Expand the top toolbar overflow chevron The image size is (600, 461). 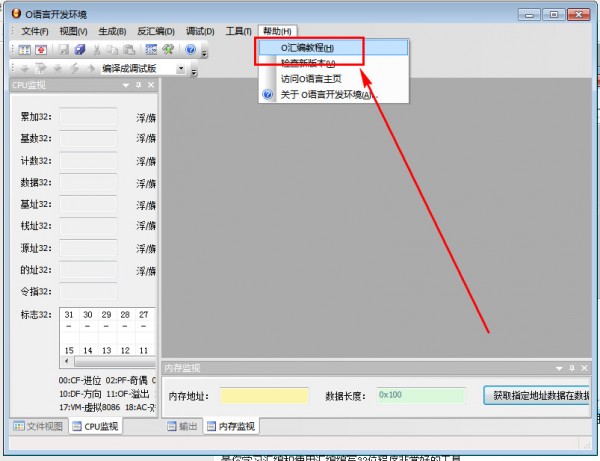204,54
